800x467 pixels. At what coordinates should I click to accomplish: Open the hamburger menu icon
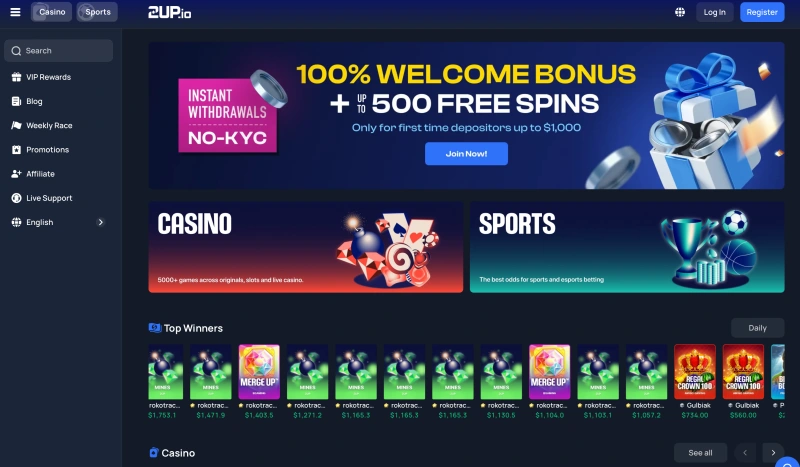(x=15, y=12)
